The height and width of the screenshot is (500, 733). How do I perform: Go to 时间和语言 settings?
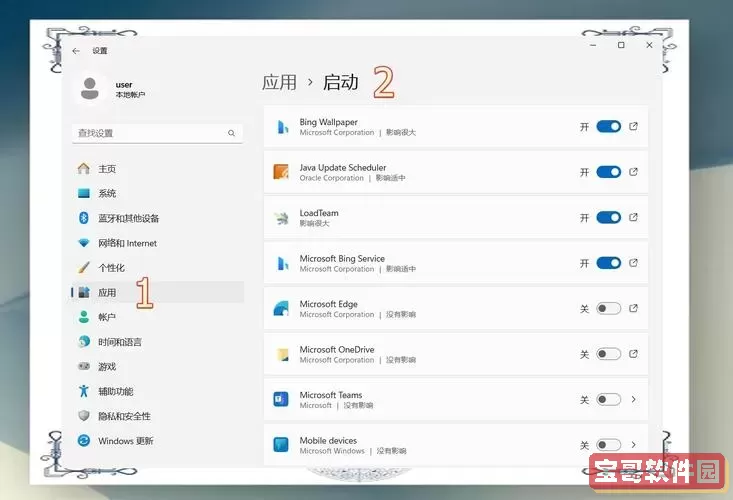(158, 342)
